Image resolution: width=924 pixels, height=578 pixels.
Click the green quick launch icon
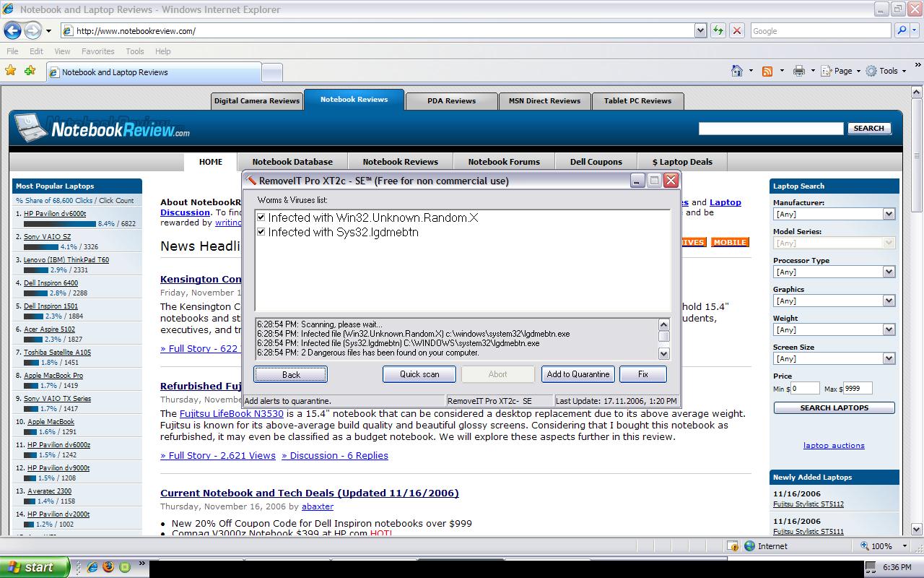(x=125, y=567)
